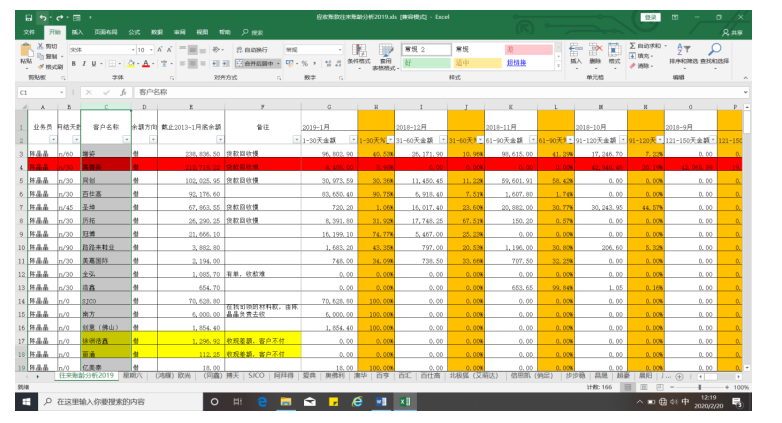The height and width of the screenshot is (423, 782).
Task: Click Format as Table (套用表格格式) icon
Action: coord(386,51)
